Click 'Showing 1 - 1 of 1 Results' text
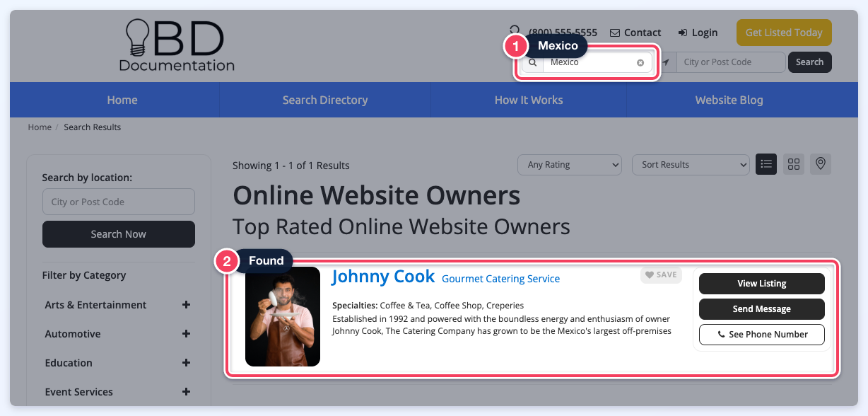Screen dimensions: 868x416 click(x=291, y=166)
